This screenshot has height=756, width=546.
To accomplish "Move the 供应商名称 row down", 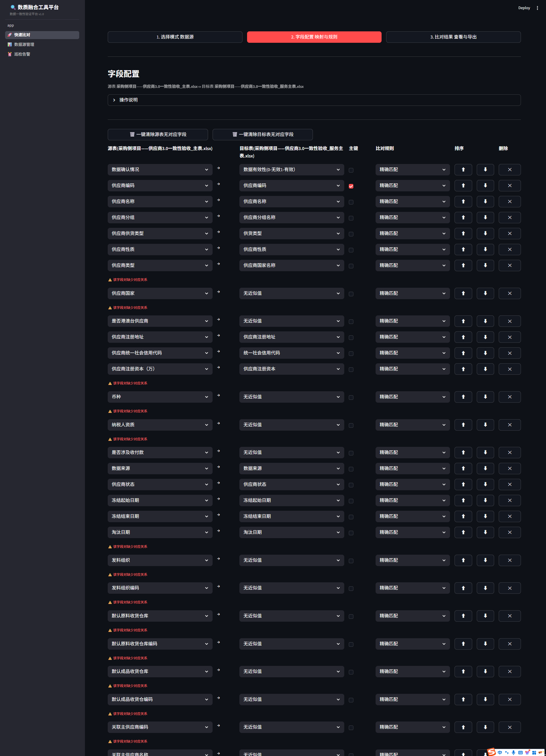I will coord(485,202).
